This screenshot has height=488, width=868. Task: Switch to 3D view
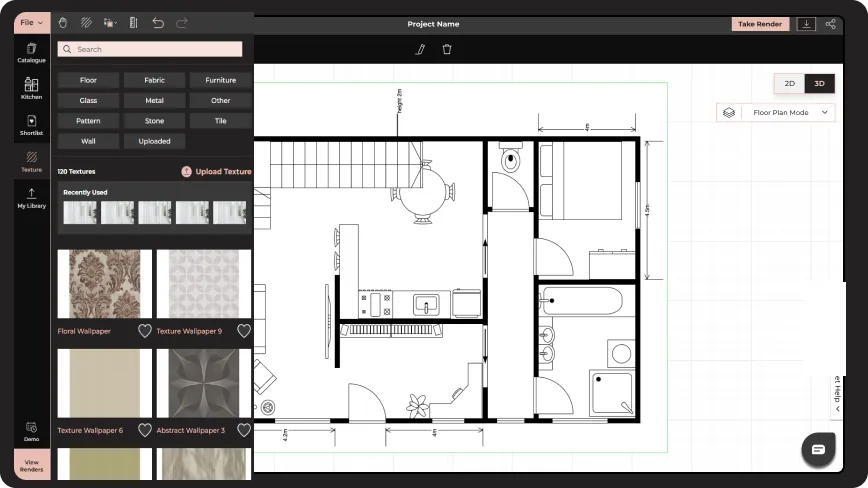coord(819,84)
